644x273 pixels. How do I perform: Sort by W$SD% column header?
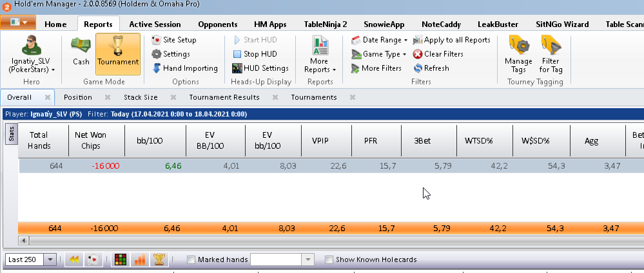541,140
